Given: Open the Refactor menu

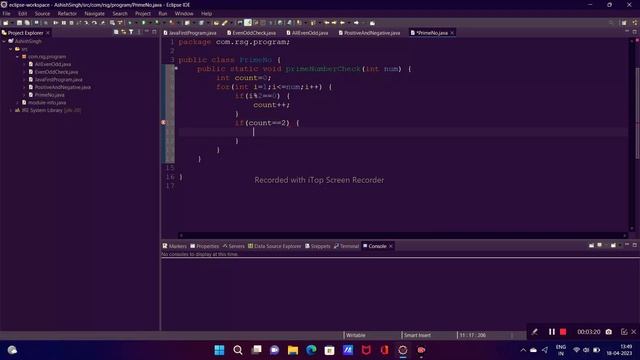Looking at the screenshot, I should [x=67, y=13].
